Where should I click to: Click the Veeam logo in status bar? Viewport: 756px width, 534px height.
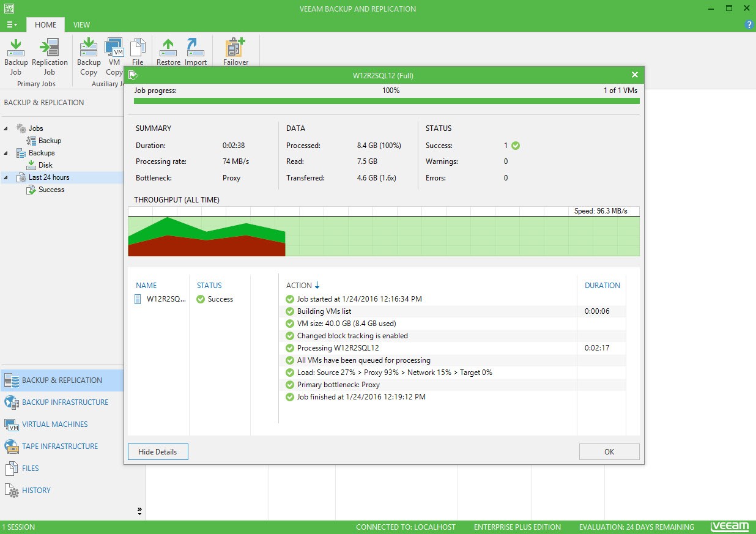[x=730, y=527]
